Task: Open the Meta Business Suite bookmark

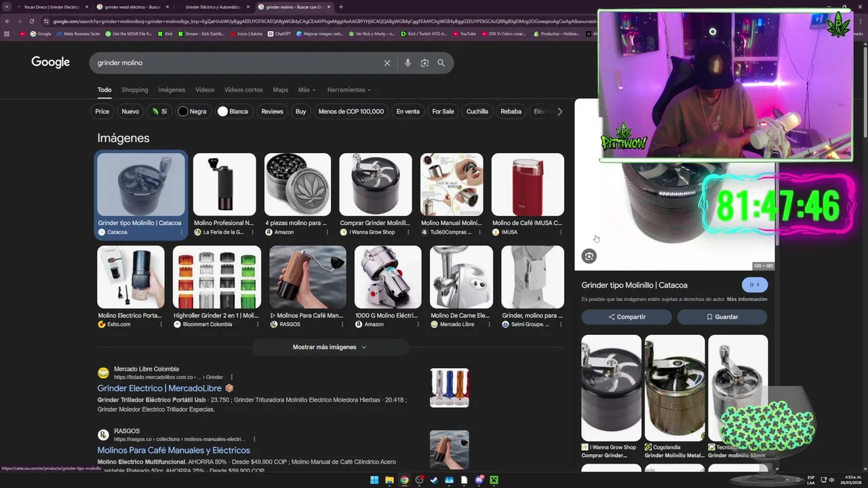Action: (x=78, y=33)
